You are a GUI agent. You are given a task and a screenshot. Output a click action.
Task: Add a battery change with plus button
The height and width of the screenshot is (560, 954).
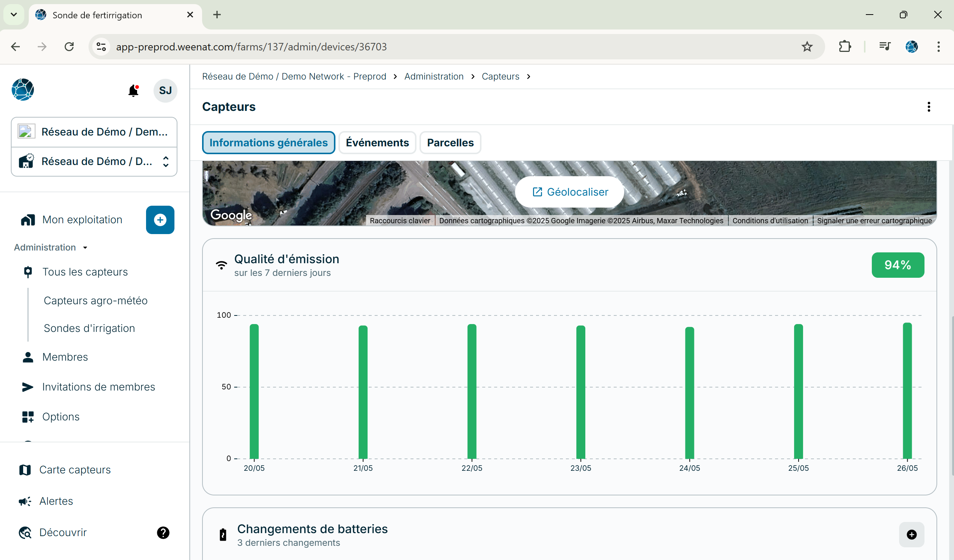(911, 534)
